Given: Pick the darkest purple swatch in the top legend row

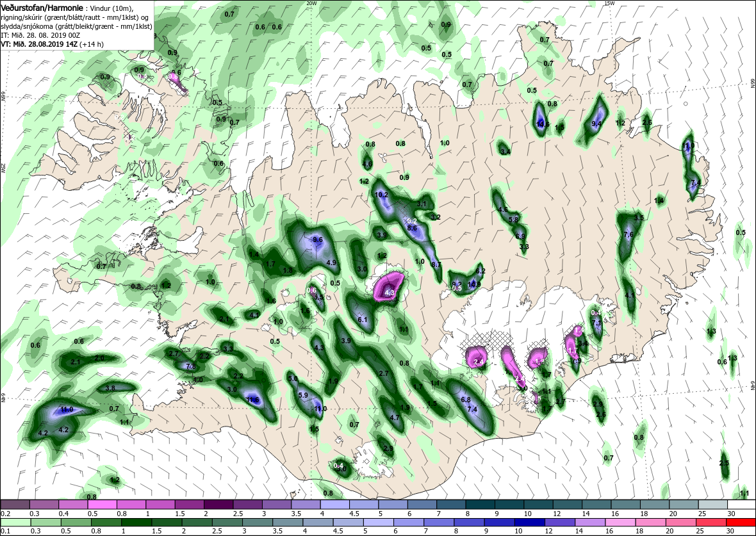Looking at the screenshot, I should (x=218, y=505).
